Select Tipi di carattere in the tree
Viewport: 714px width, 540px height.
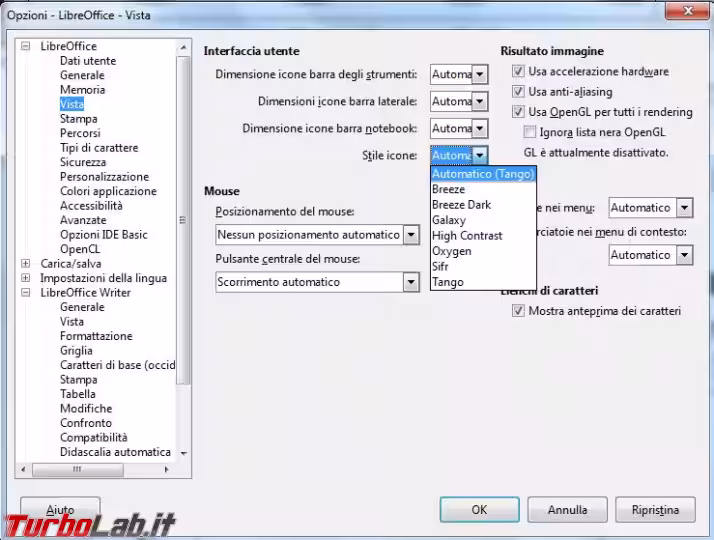click(x=99, y=148)
